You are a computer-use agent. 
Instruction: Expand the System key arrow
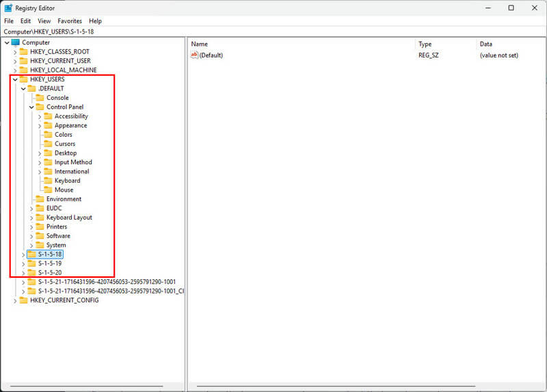pyautogui.click(x=31, y=246)
